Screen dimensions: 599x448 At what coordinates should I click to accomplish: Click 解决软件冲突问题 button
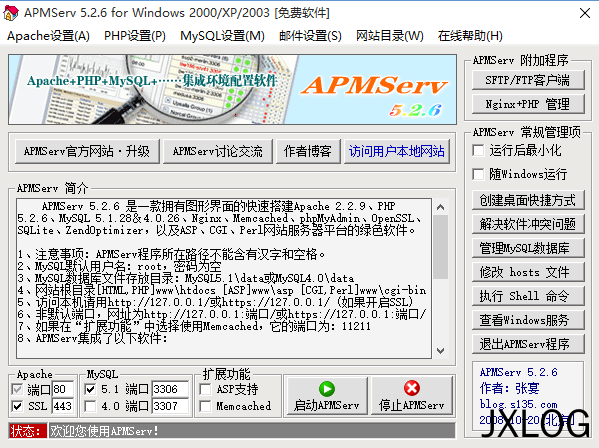(528, 224)
